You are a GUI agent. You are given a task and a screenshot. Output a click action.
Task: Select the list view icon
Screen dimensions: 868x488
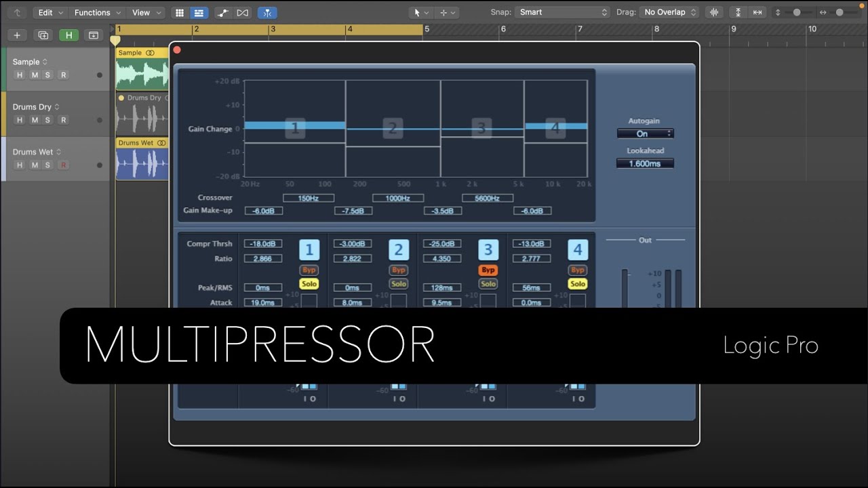coord(199,12)
